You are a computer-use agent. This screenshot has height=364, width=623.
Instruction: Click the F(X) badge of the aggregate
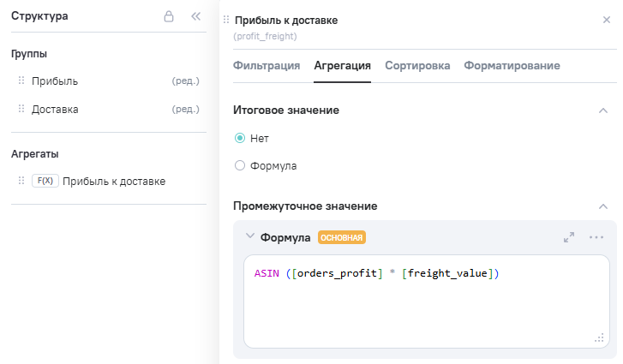pyautogui.click(x=45, y=182)
